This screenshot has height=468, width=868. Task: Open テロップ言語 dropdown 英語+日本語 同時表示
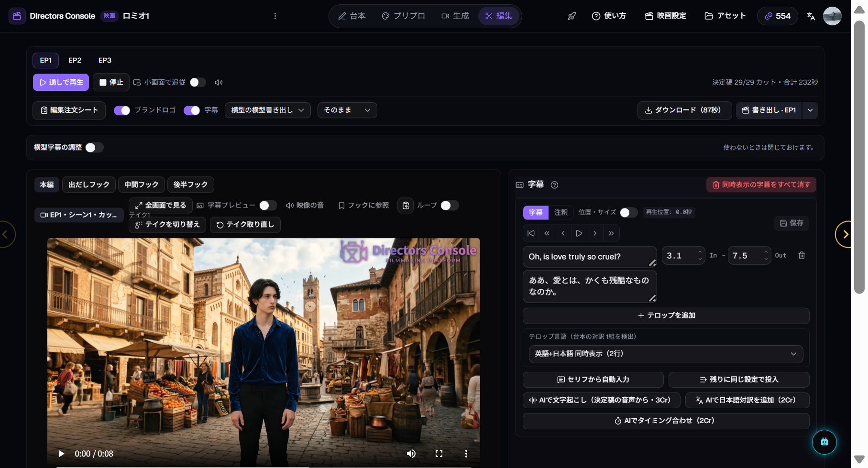666,354
